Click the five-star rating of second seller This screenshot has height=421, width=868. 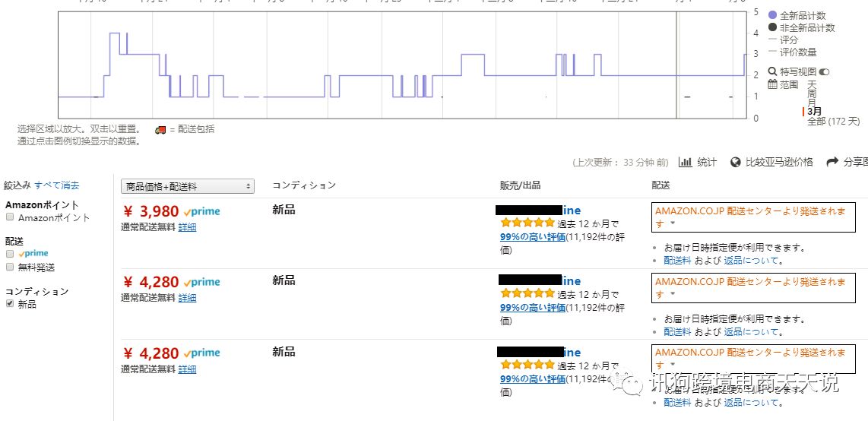click(527, 294)
